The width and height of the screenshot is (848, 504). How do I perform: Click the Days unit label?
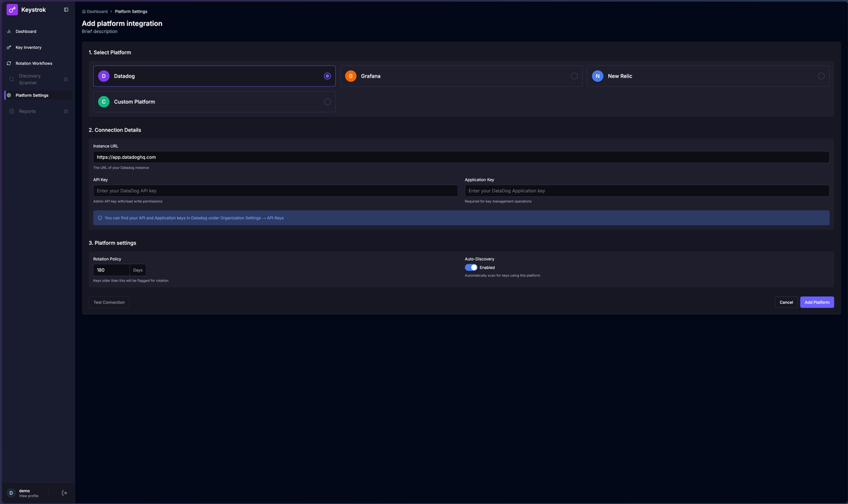[138, 270]
